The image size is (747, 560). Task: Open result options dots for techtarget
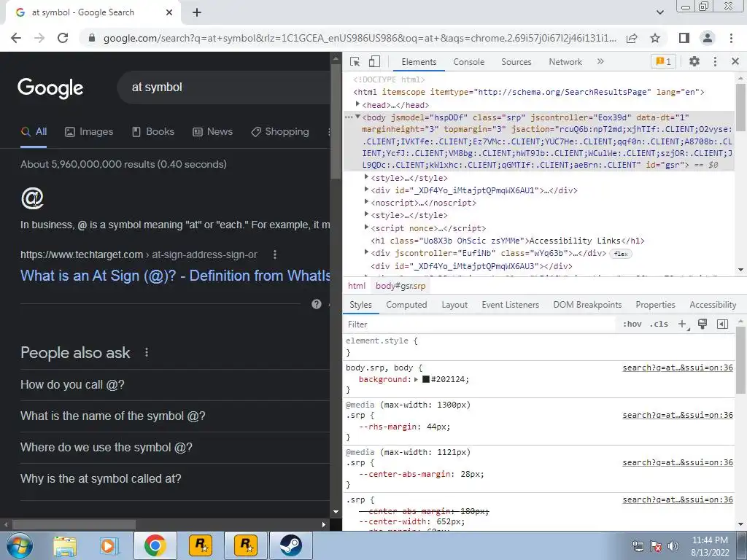[275, 254]
